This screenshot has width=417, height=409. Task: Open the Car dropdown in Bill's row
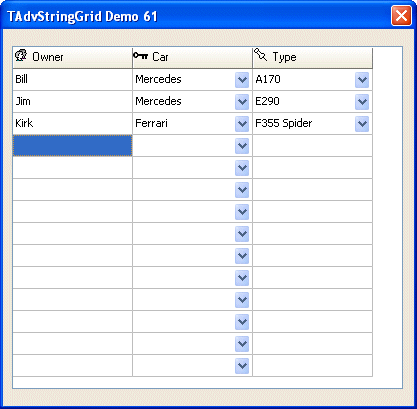pos(242,80)
